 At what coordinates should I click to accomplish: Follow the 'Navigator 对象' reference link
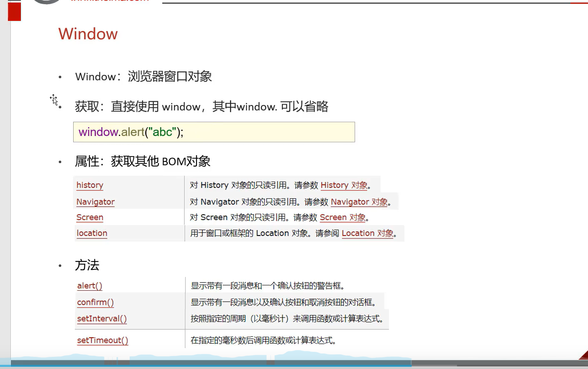click(x=359, y=202)
